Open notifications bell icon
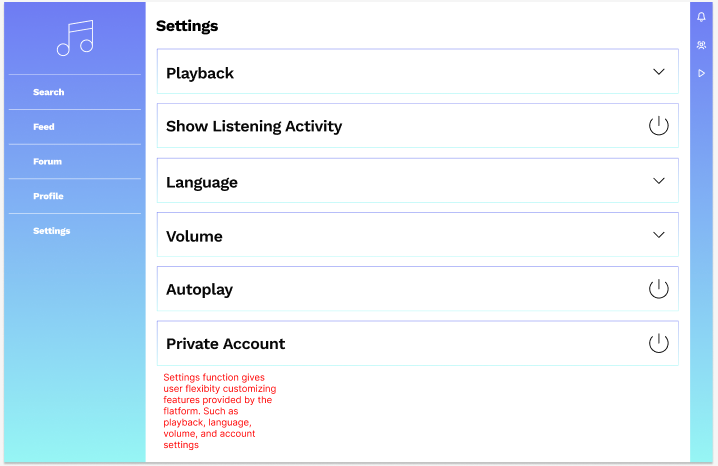The image size is (718, 466). 701,17
